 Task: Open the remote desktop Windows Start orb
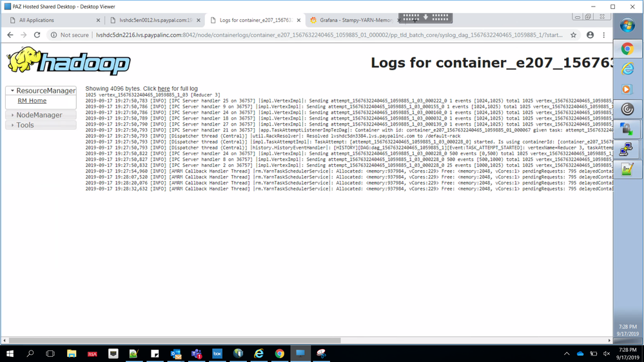627,26
